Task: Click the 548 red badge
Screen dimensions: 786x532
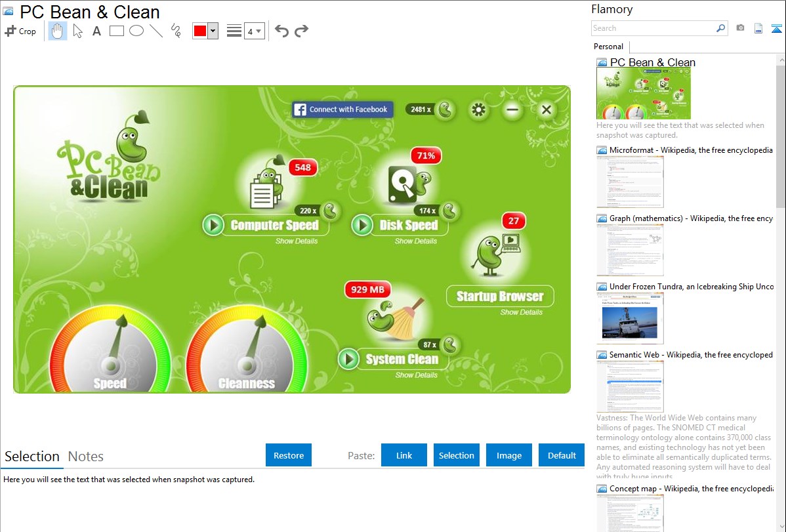Action: coord(302,167)
